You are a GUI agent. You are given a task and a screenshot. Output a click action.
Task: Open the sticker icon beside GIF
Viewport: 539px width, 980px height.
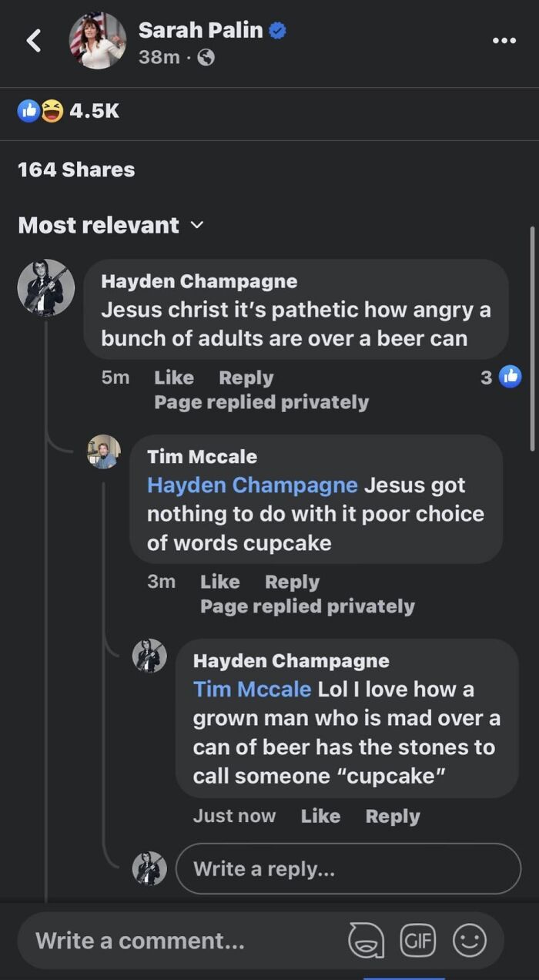coord(367,939)
